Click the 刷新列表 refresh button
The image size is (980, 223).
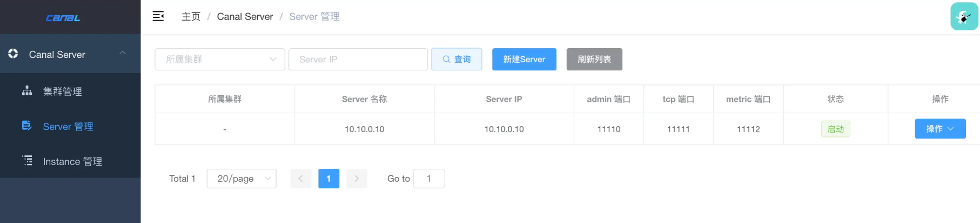pyautogui.click(x=594, y=59)
